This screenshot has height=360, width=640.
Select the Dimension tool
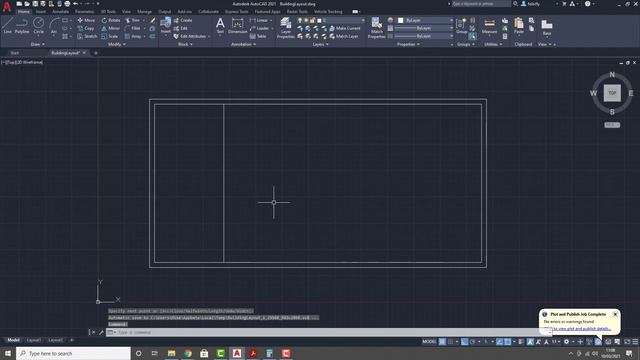pyautogui.click(x=237, y=25)
